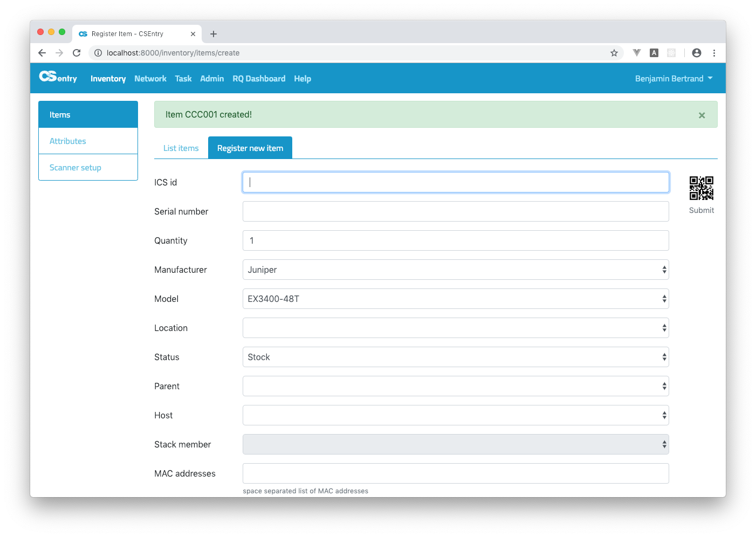Go back using the browser back arrow

pyautogui.click(x=42, y=53)
